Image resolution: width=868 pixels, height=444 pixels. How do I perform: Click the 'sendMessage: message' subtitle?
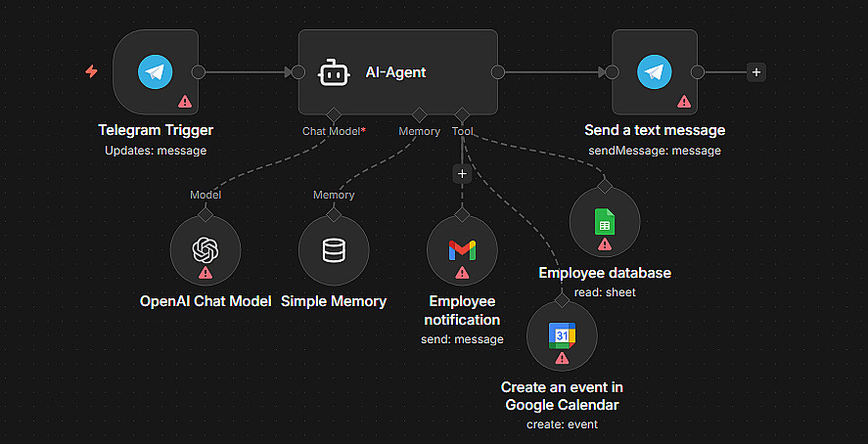click(655, 151)
